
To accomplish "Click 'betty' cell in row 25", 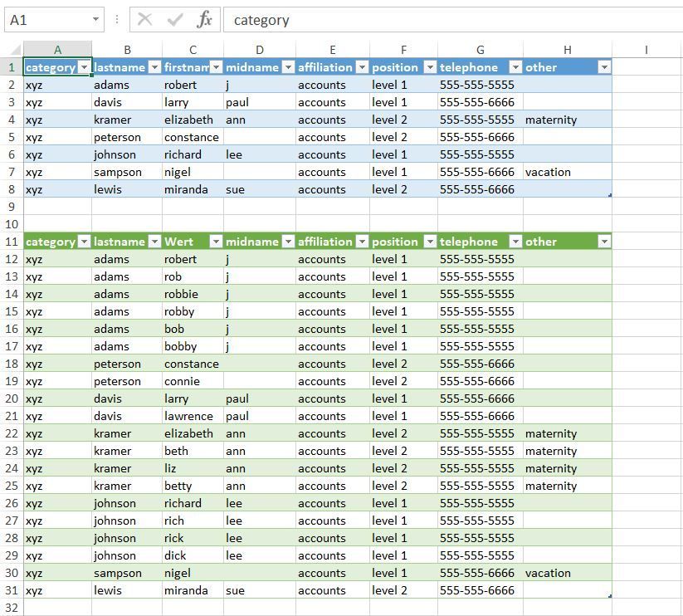I will click(x=193, y=486).
